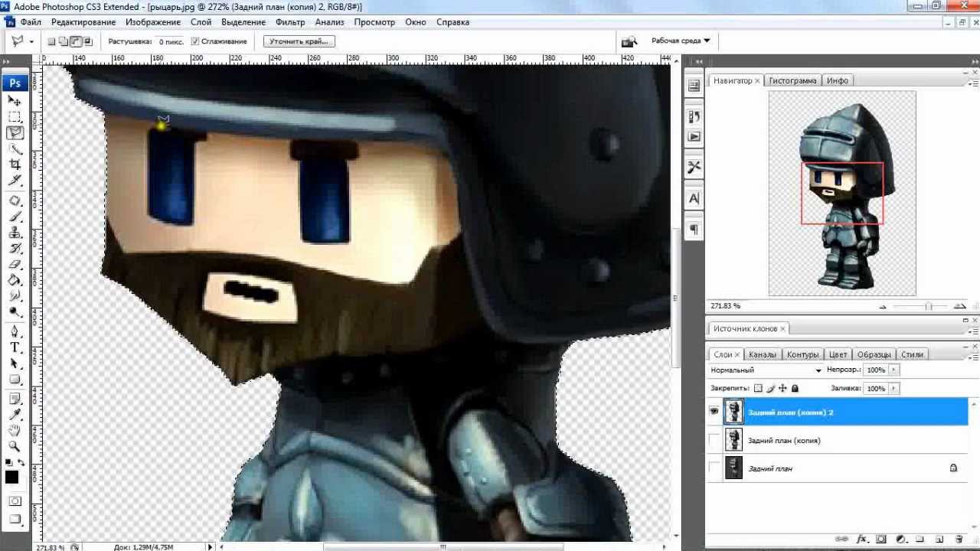The image size is (980, 551).
Task: Open the Файл menu
Action: (31, 22)
